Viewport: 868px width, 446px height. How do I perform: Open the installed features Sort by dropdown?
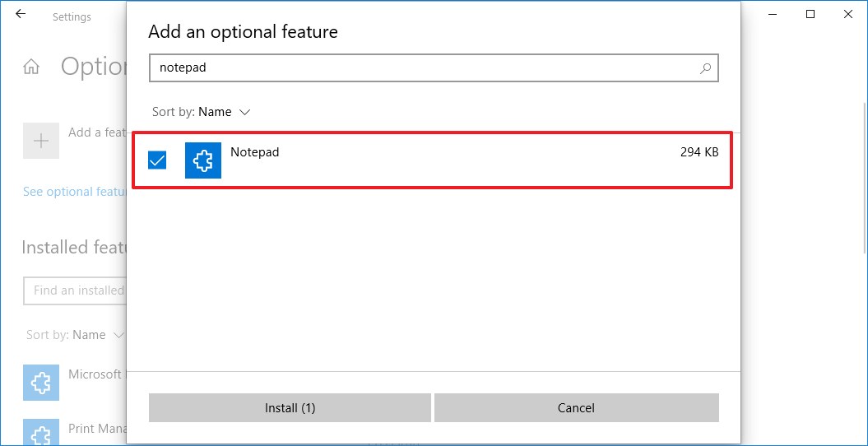tap(76, 335)
